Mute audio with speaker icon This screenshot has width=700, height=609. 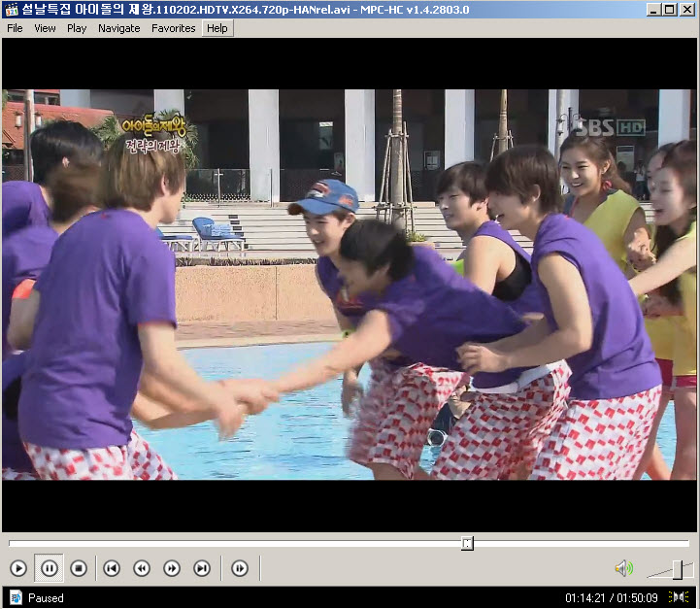[x=623, y=568]
